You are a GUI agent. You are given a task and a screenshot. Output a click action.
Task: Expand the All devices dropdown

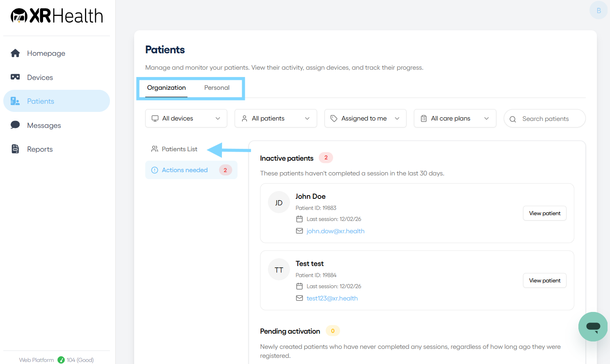(186, 118)
